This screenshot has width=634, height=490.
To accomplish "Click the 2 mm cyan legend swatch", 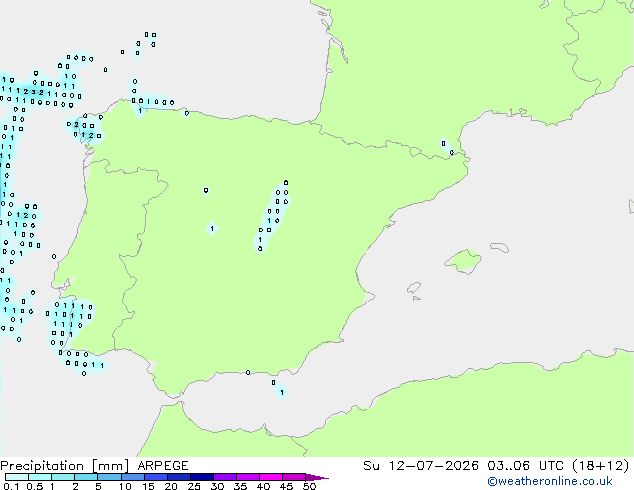I will (86, 477).
